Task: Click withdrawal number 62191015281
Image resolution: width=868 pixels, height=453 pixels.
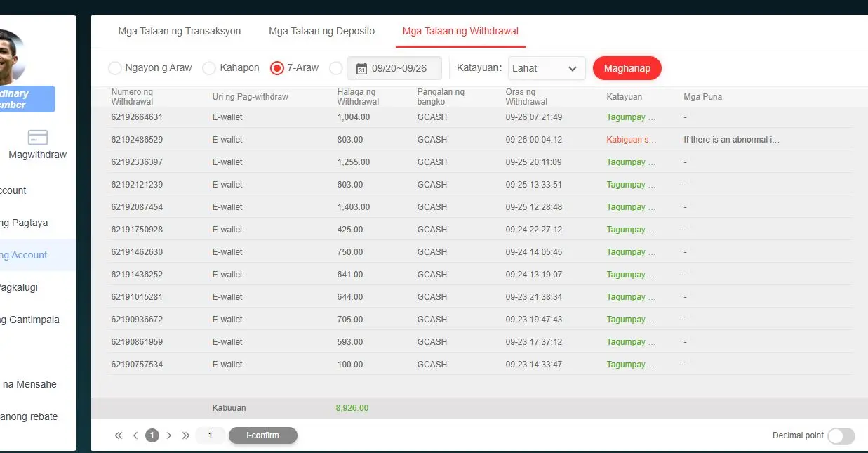Action: (137, 297)
